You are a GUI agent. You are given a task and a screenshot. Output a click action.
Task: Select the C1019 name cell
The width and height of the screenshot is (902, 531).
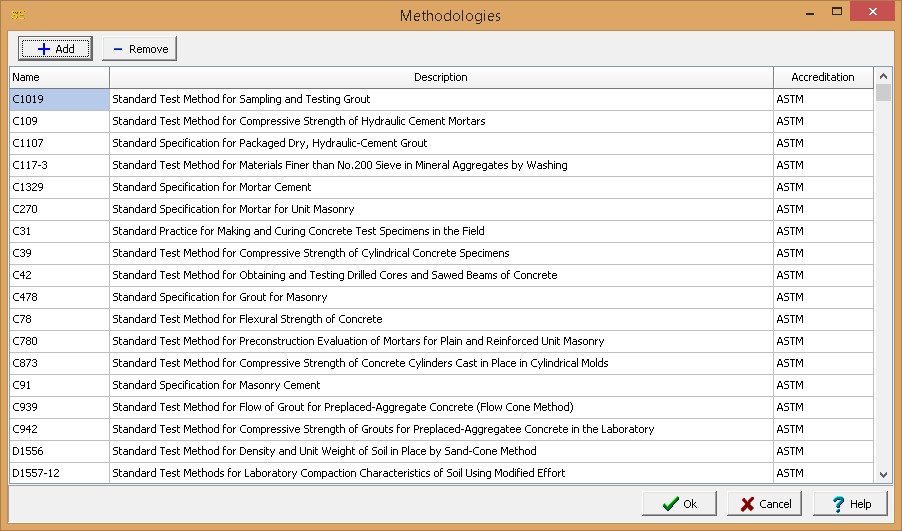59,99
